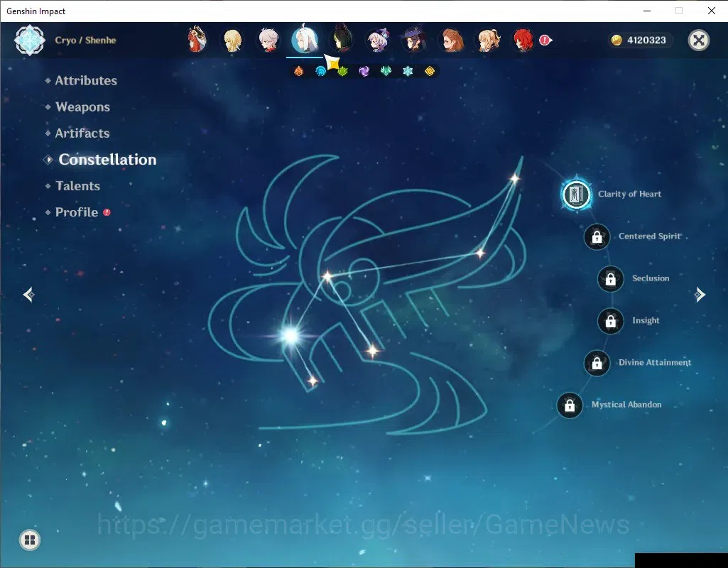Open the unlocked Clarity of Heart constellation icon
This screenshot has width=728, height=568.
coord(576,195)
